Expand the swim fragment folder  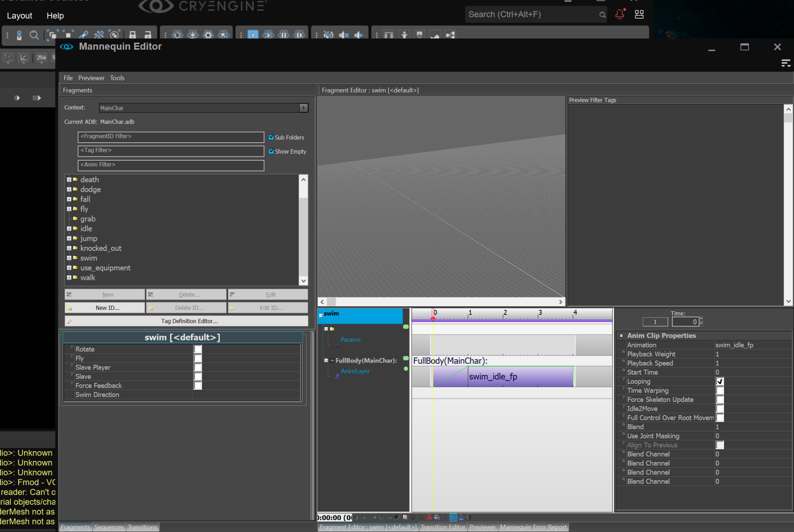click(x=69, y=258)
